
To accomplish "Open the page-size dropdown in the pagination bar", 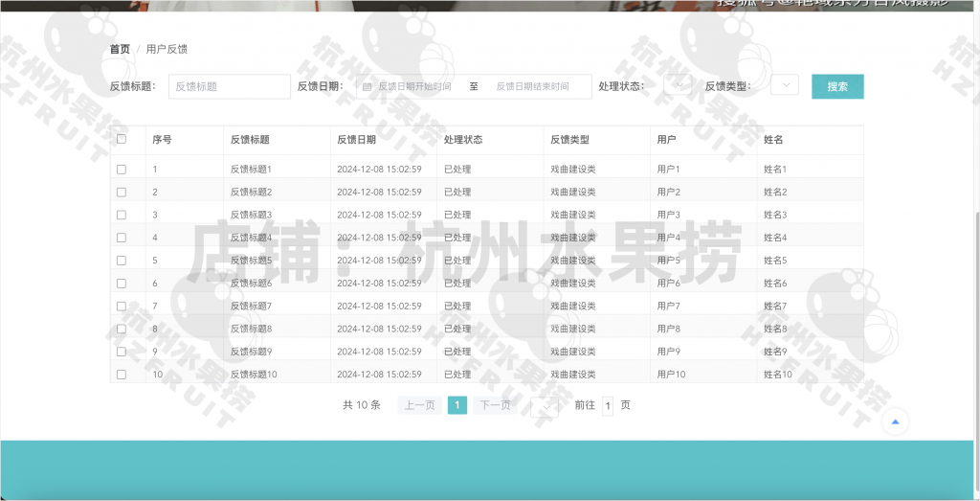I will (545, 406).
